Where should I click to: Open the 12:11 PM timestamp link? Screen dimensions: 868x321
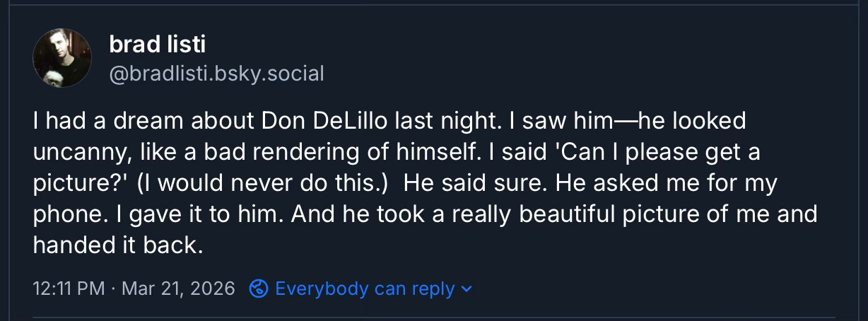pos(69,288)
